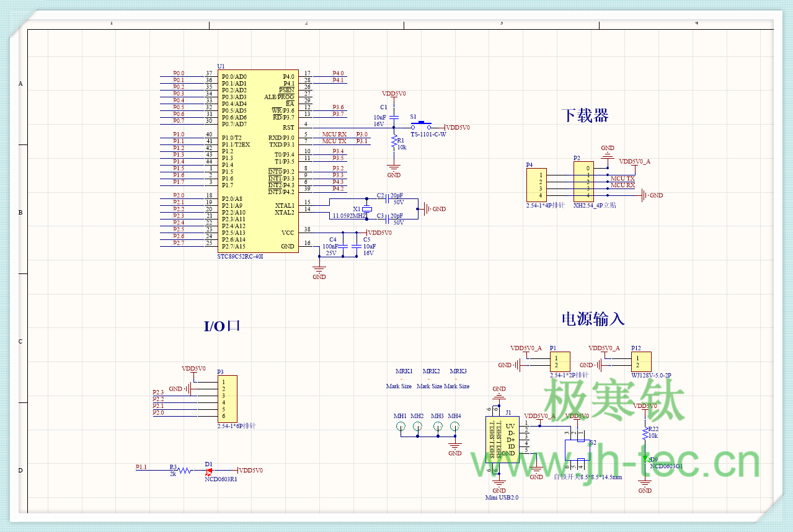Select the U1 microcontroller body
This screenshot has width=793, height=532.
[257, 161]
